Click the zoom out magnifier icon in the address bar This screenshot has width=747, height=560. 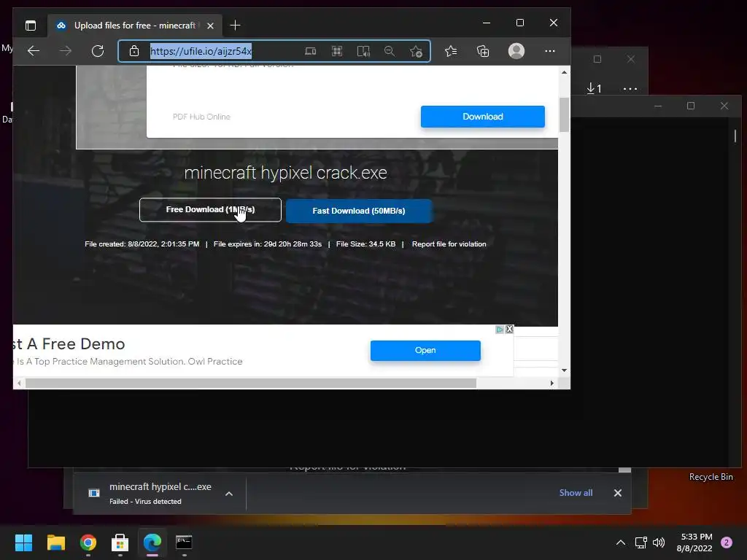click(x=390, y=51)
